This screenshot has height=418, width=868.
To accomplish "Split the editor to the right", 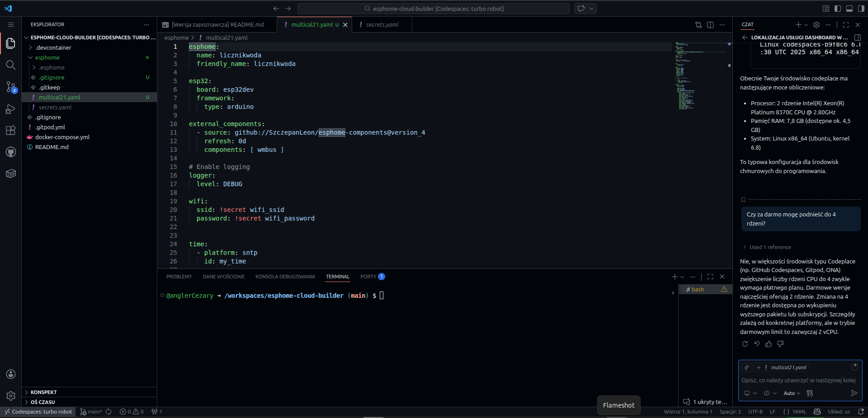I will 710,25.
